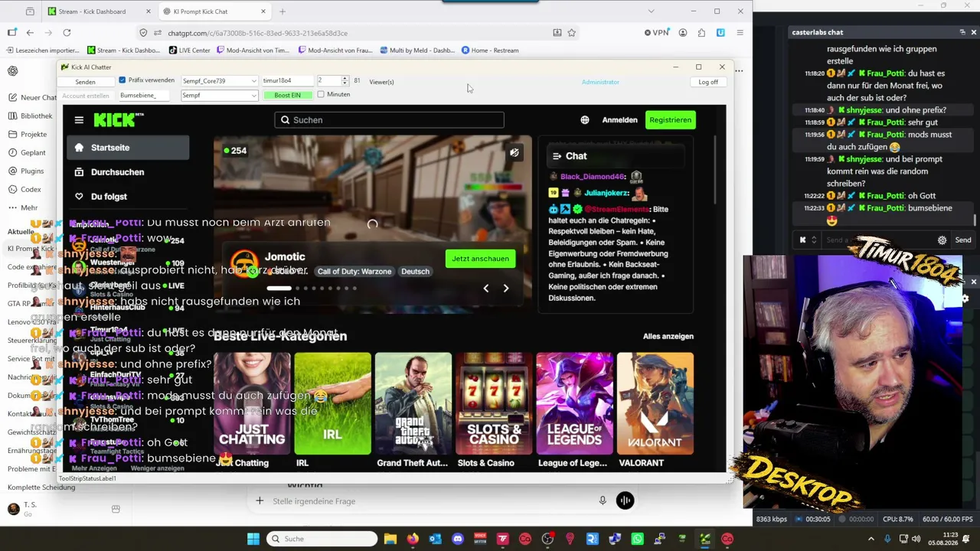Open the browser extensions puzzle icon
This screenshot has height=551, width=980.
[701, 33]
